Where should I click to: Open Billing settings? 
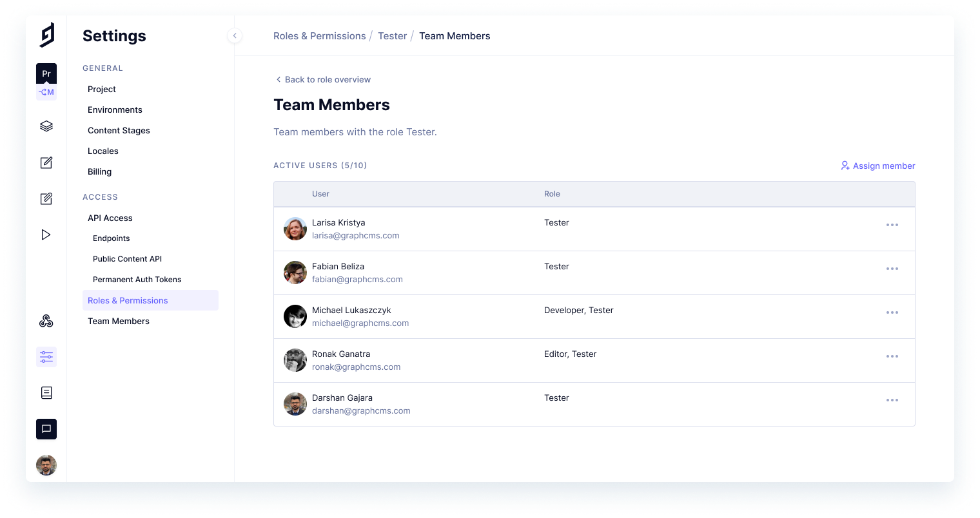pos(100,171)
